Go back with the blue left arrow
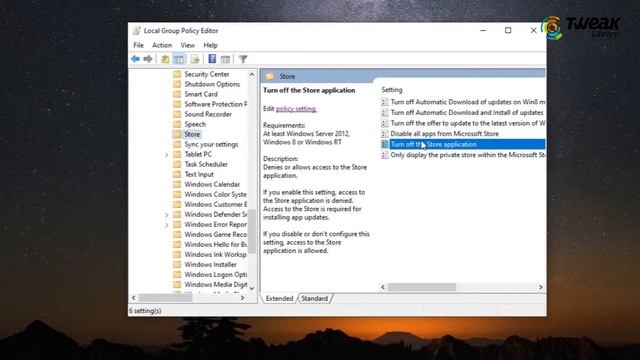 tap(135, 59)
